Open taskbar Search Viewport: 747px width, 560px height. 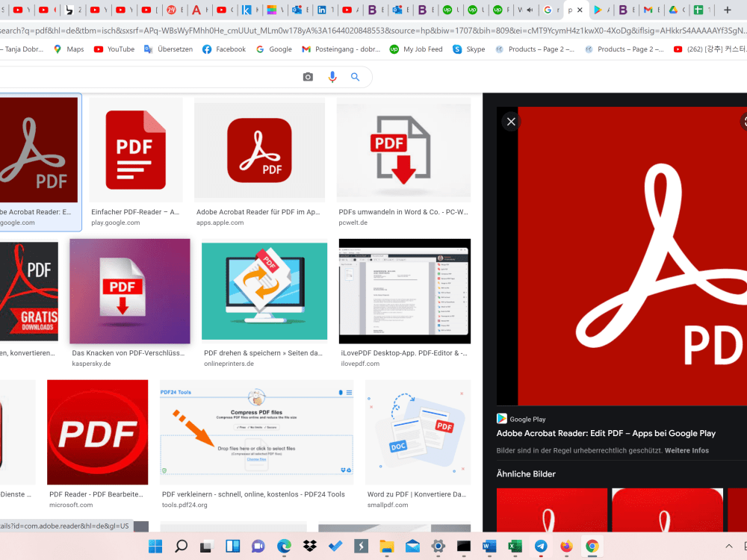[181, 547]
